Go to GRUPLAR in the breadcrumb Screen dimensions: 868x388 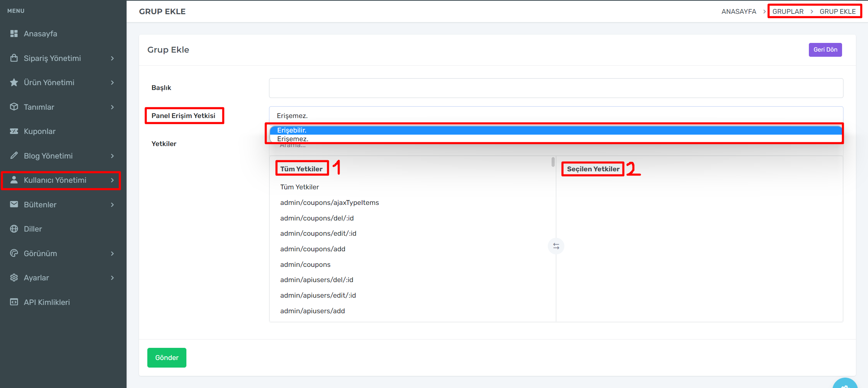click(x=788, y=11)
